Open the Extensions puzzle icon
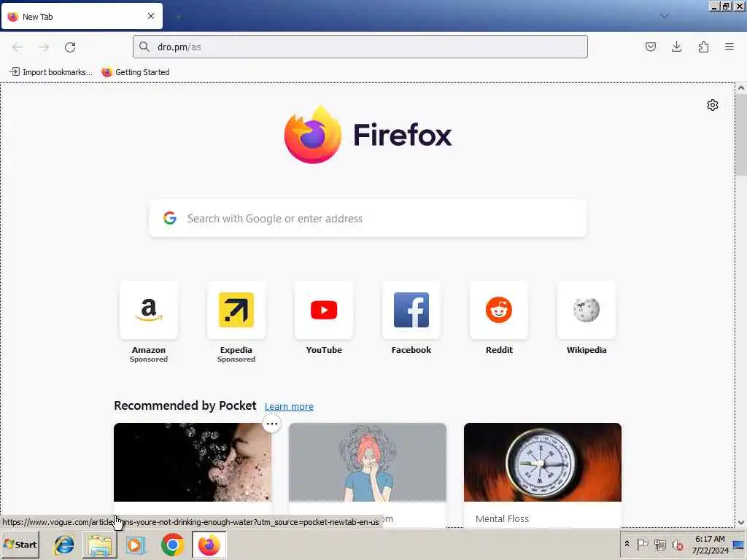 [x=703, y=47]
